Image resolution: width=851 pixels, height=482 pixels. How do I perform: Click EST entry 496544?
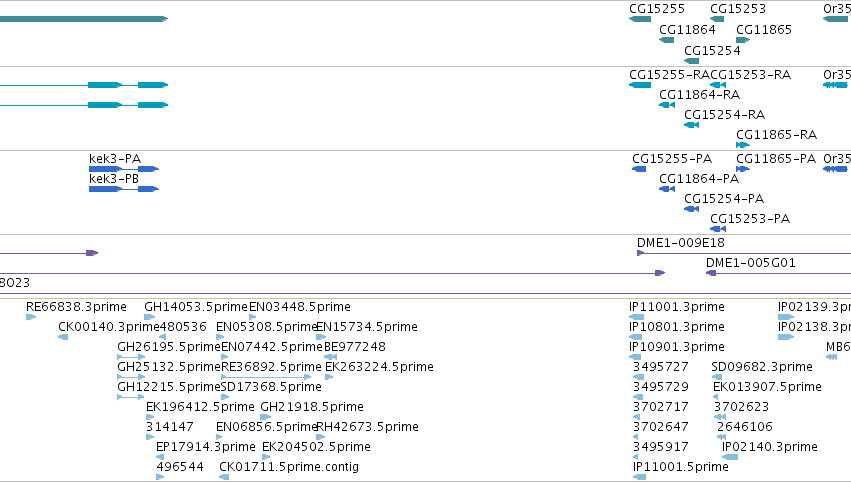pos(180,467)
